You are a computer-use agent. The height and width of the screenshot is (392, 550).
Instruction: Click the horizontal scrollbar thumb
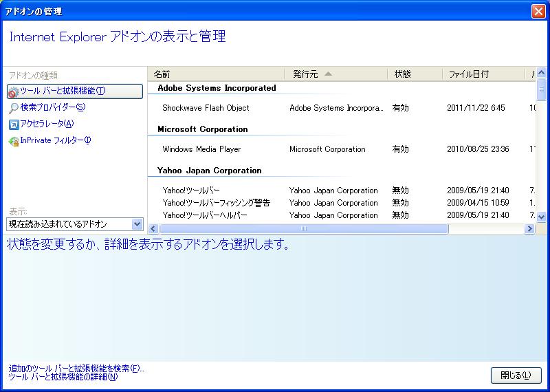point(304,229)
